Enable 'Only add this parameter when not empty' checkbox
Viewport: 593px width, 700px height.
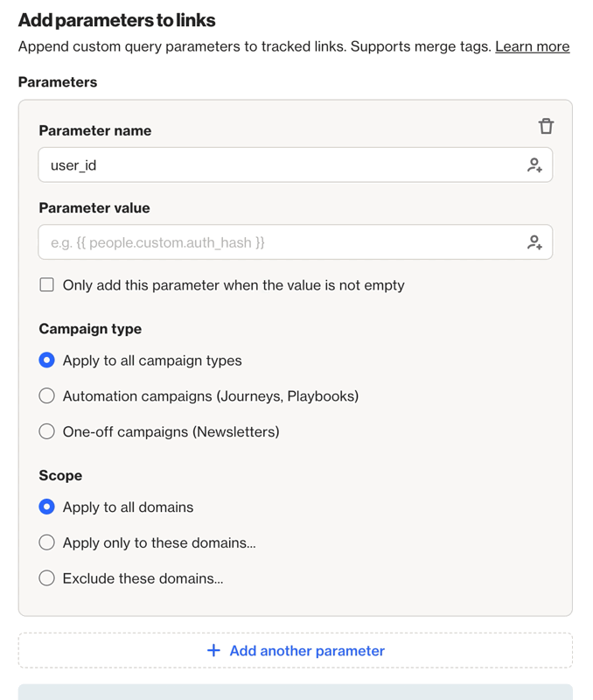47,284
